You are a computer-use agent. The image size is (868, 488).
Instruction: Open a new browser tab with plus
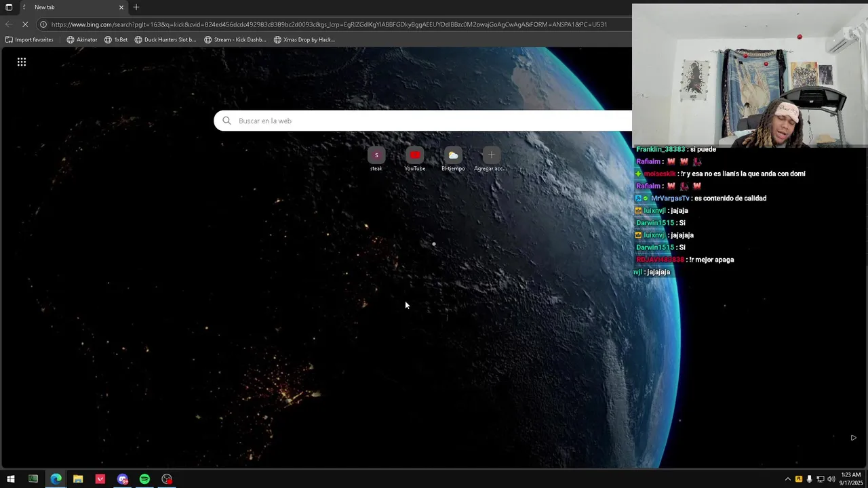(136, 7)
